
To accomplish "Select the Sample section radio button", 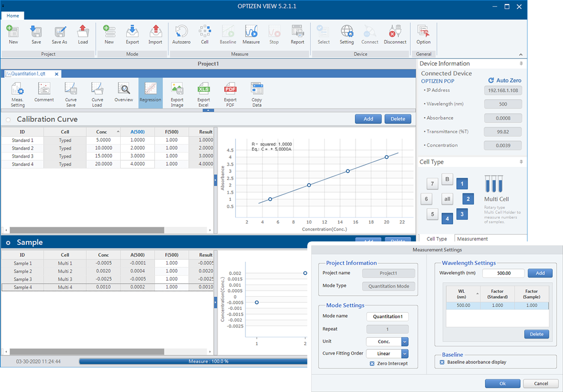I will (8, 243).
